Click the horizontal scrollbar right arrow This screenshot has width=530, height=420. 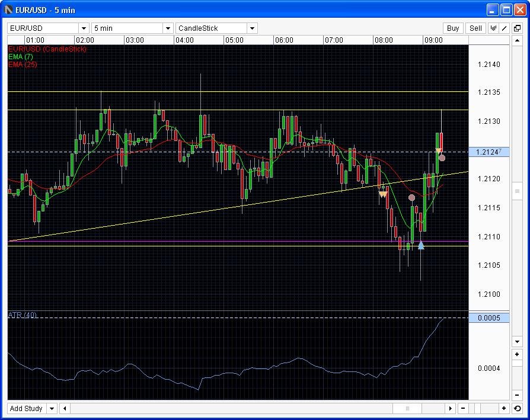click(x=450, y=409)
